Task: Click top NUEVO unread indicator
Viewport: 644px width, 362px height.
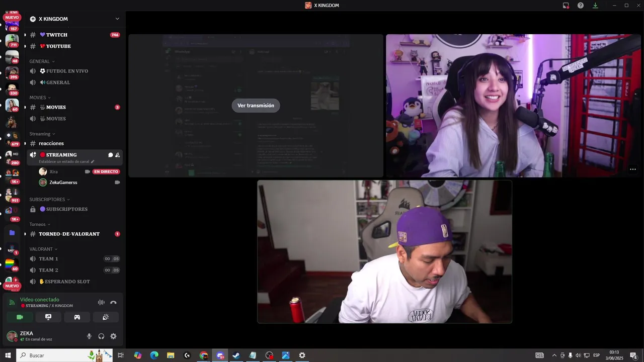Action: (12, 18)
